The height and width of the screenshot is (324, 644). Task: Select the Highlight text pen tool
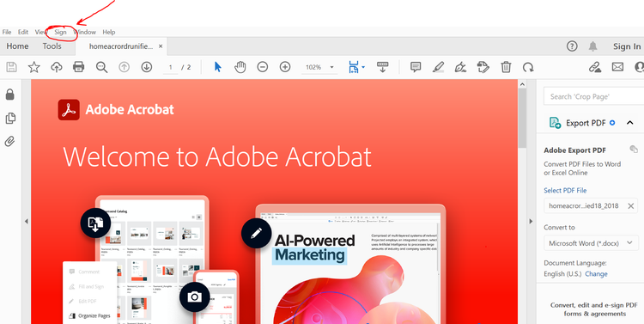coord(438,67)
